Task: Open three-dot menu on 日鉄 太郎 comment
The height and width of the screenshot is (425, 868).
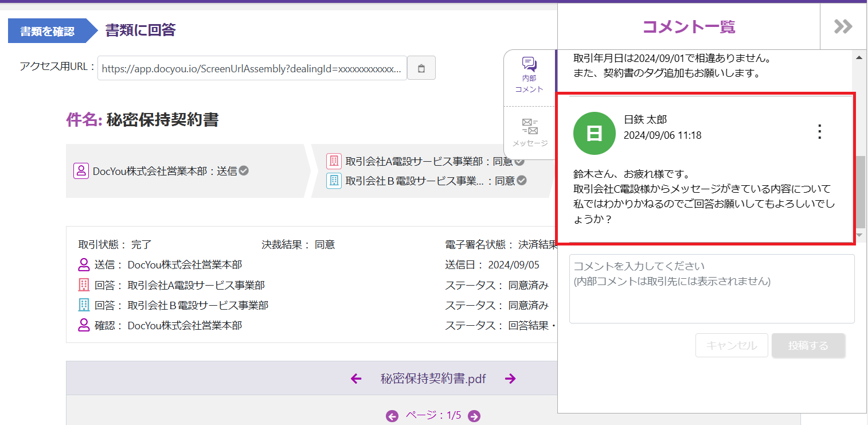Action: 819,132
